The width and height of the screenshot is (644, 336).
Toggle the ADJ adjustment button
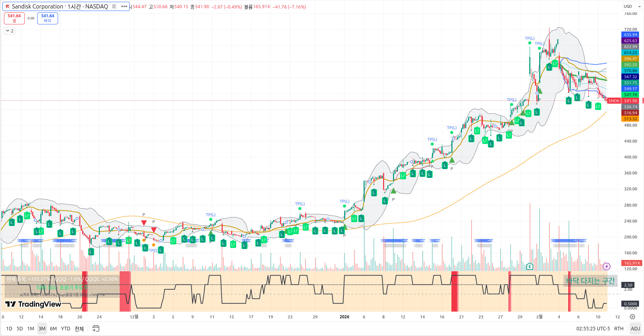coord(636,329)
